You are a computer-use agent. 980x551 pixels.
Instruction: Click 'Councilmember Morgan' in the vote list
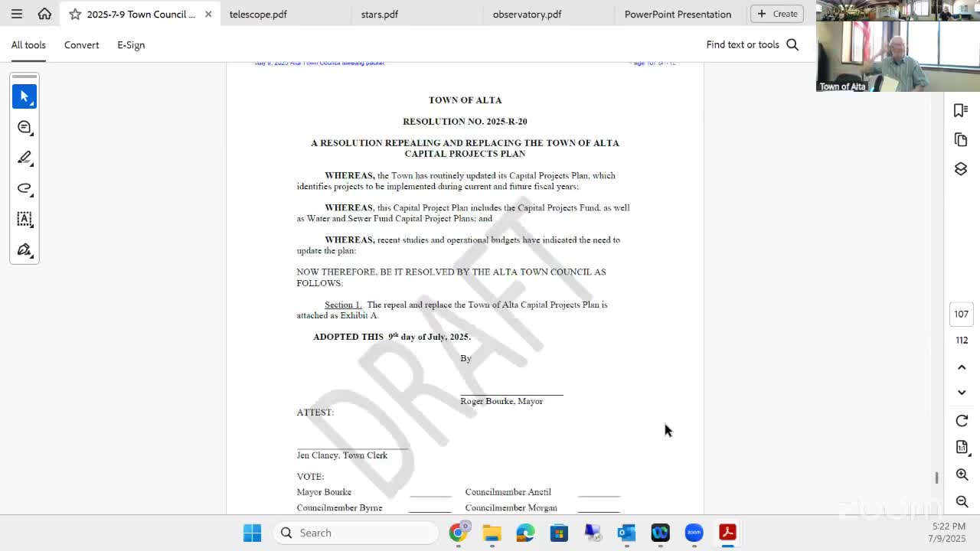(x=511, y=508)
